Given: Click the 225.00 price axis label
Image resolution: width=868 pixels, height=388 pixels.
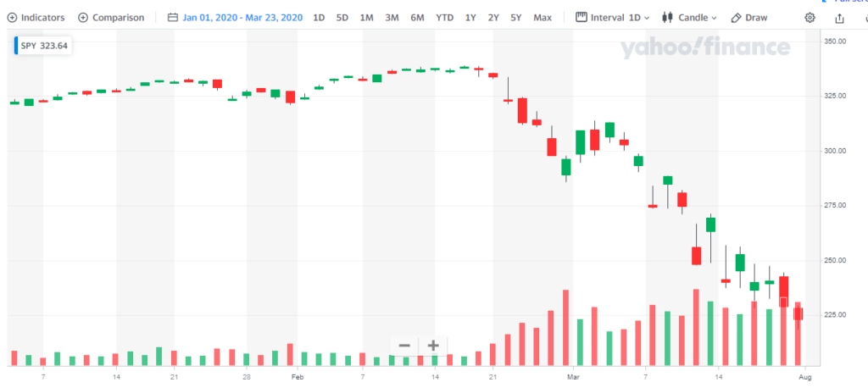Looking at the screenshot, I should coord(835,315).
